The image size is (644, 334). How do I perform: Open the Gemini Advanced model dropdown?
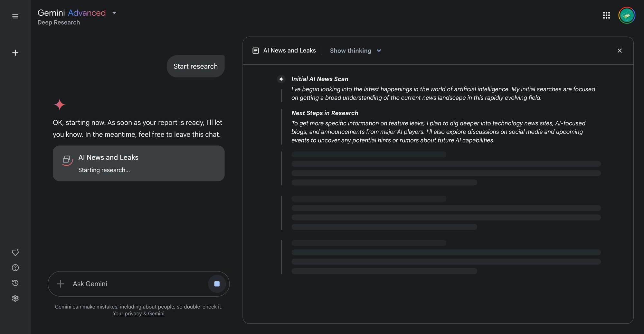[x=114, y=13]
